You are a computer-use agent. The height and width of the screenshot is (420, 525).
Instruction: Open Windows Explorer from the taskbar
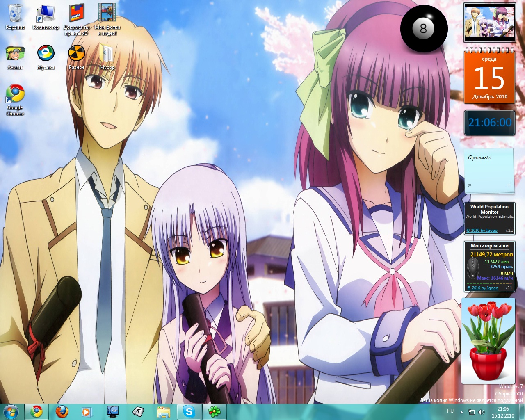coord(163,412)
